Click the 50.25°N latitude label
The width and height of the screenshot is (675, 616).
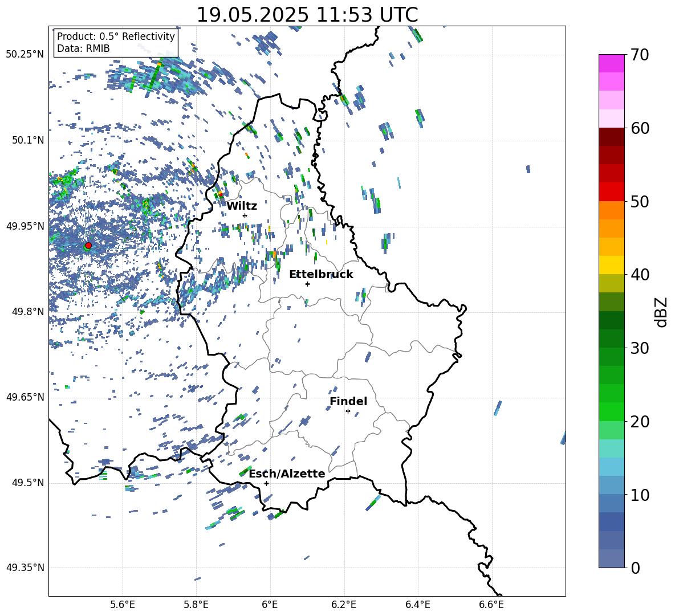[25, 55]
